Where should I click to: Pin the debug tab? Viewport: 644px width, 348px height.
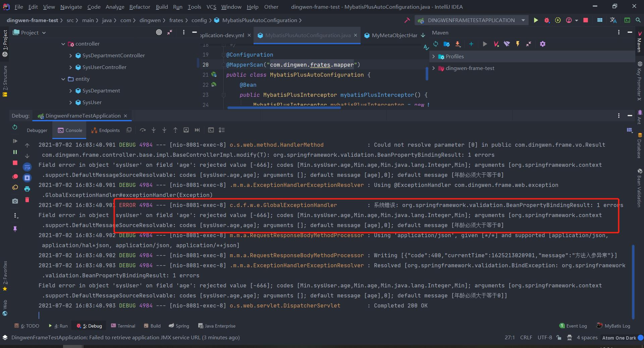[x=15, y=229]
